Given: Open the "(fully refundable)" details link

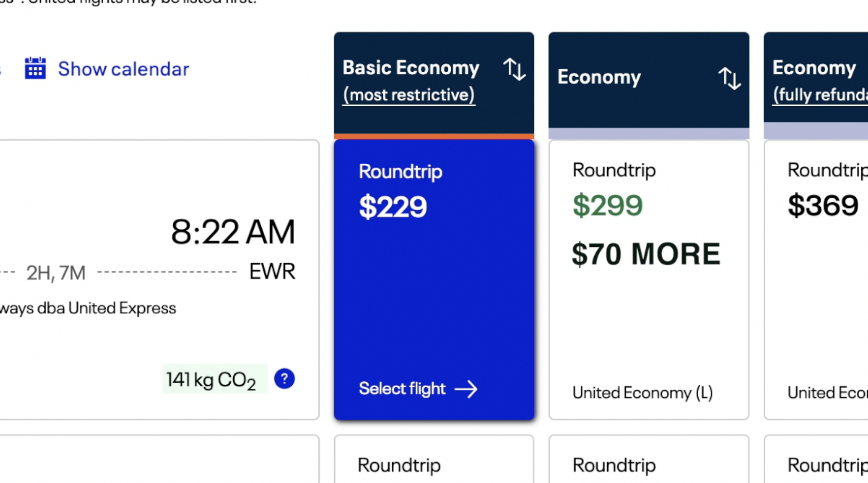Looking at the screenshot, I should (x=820, y=95).
